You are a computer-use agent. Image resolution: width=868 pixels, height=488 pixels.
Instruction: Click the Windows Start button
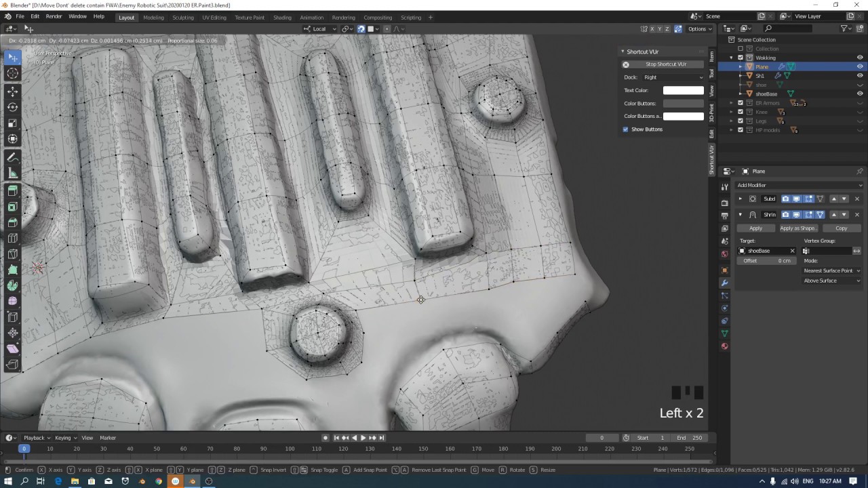point(7,481)
